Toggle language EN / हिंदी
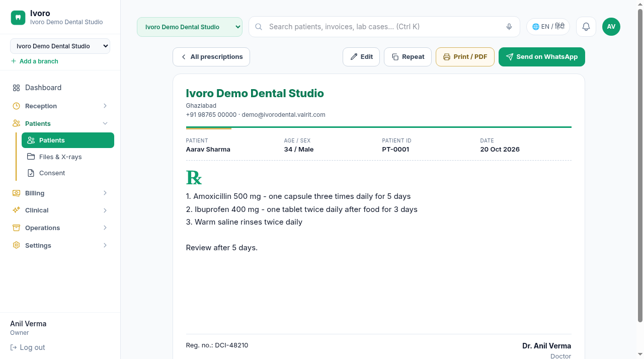This screenshot has height=359, width=644. click(548, 27)
